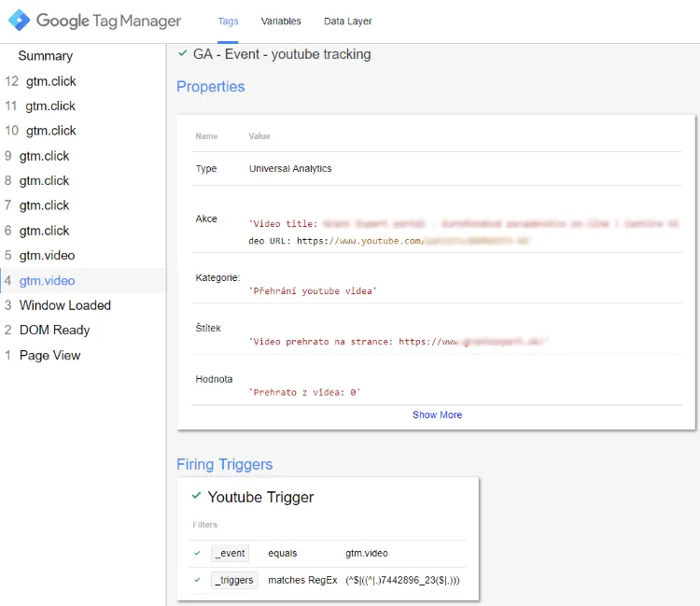Click green checkmark next to Youtube Trigger
This screenshot has width=700, height=606.
tap(196, 495)
